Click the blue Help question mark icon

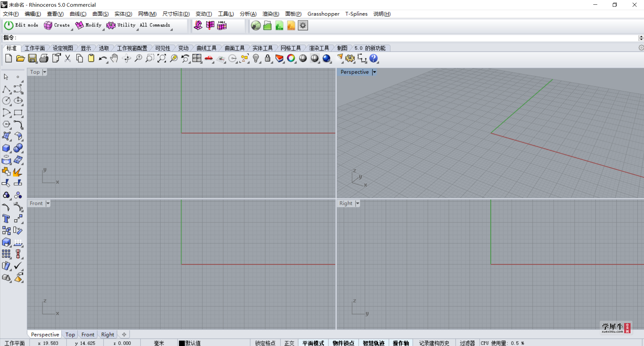point(373,59)
